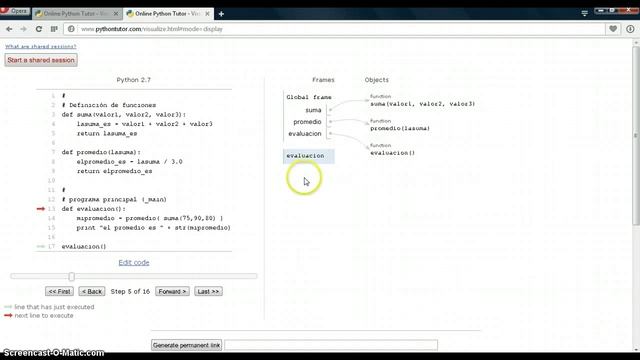640x360 pixels.
Task: Click 'Step 5 of 16' text
Action: [130, 291]
